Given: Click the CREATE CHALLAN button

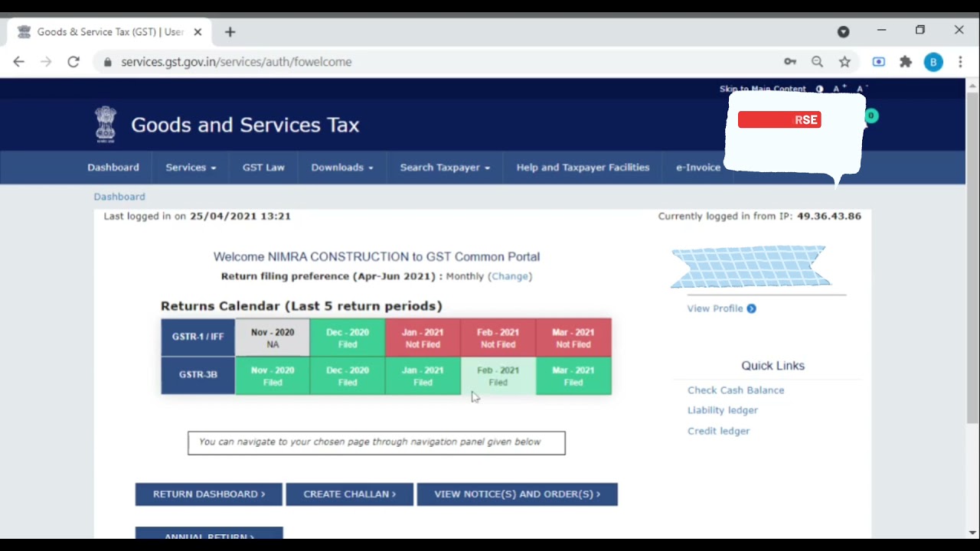Looking at the screenshot, I should coord(350,494).
